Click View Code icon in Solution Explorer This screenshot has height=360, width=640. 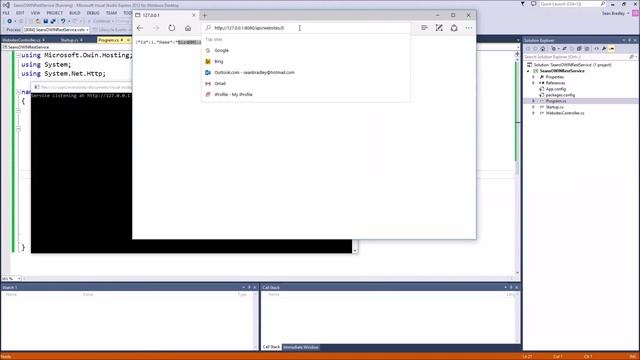(596, 49)
